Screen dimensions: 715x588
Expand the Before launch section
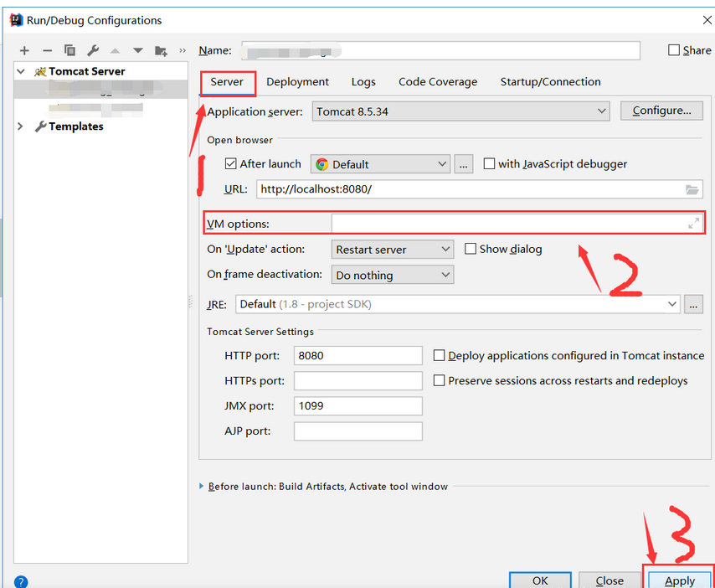click(x=202, y=487)
